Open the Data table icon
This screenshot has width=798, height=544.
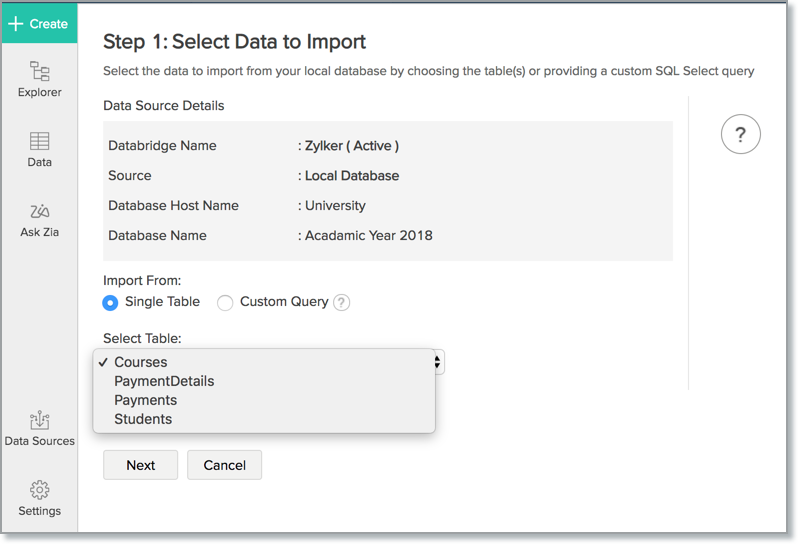click(x=39, y=142)
